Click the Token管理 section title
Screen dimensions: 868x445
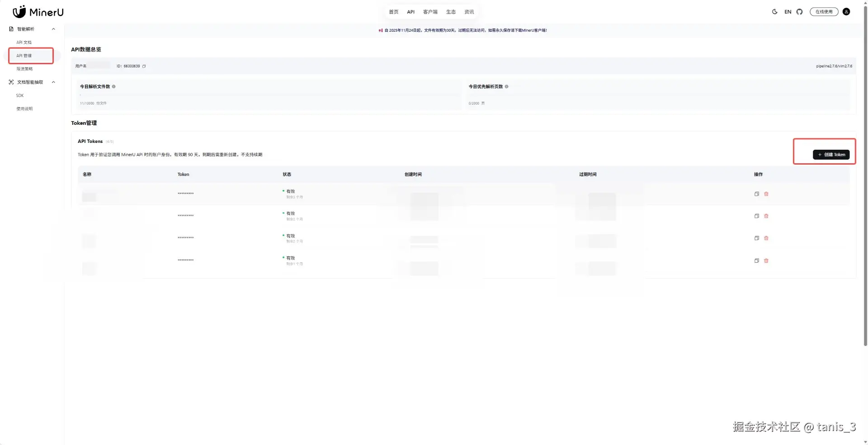pyautogui.click(x=84, y=123)
